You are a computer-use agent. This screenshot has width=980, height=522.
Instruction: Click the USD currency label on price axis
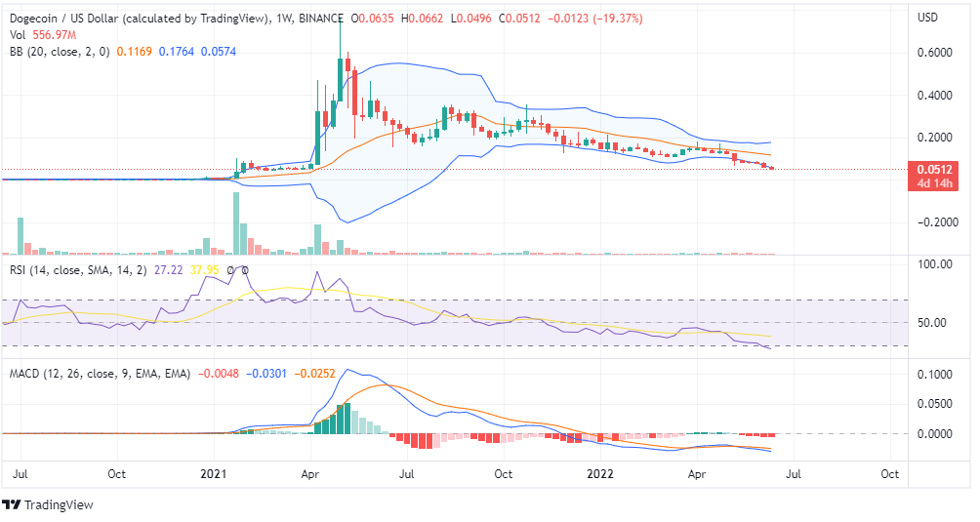pos(927,18)
